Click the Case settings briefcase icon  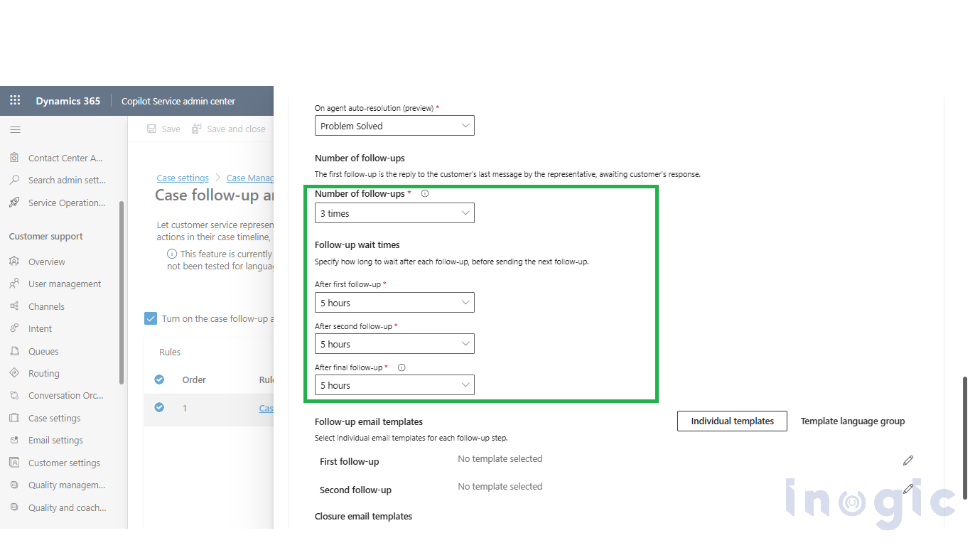tap(14, 418)
